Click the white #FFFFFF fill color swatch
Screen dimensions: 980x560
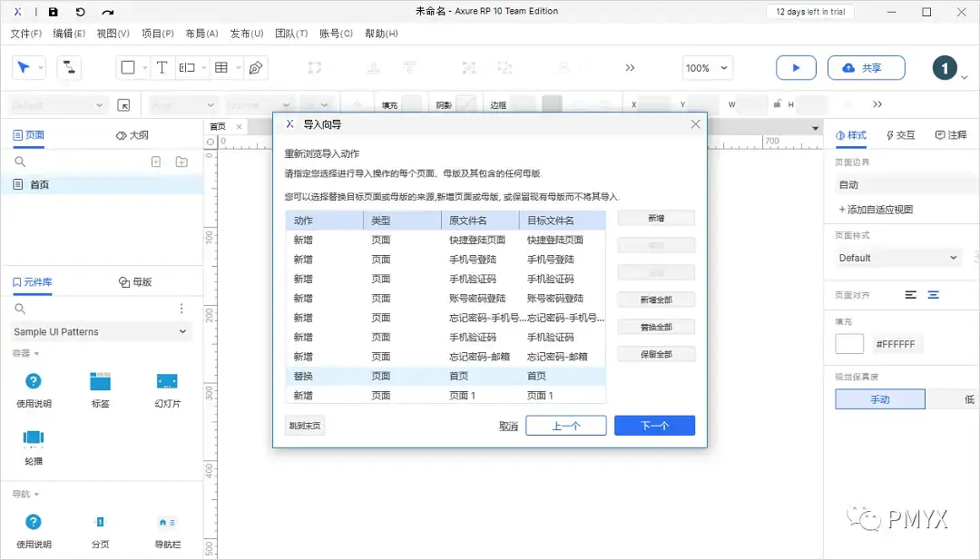[x=849, y=344]
